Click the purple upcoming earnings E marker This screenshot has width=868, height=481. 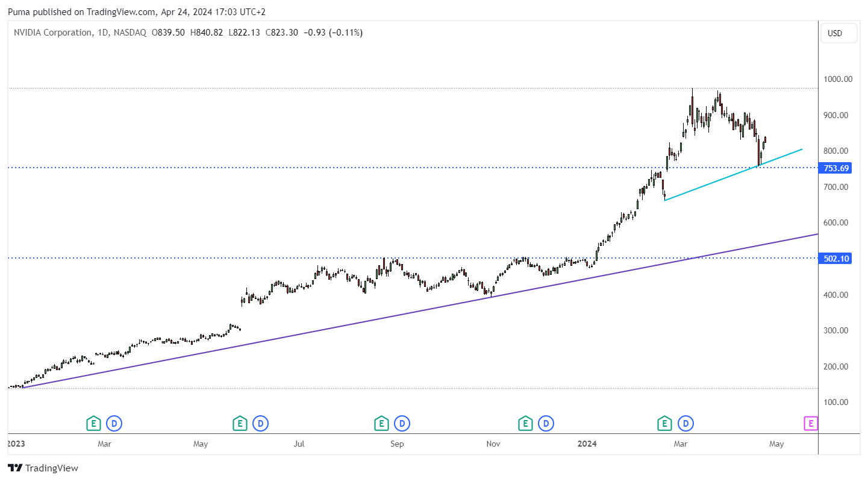811,424
